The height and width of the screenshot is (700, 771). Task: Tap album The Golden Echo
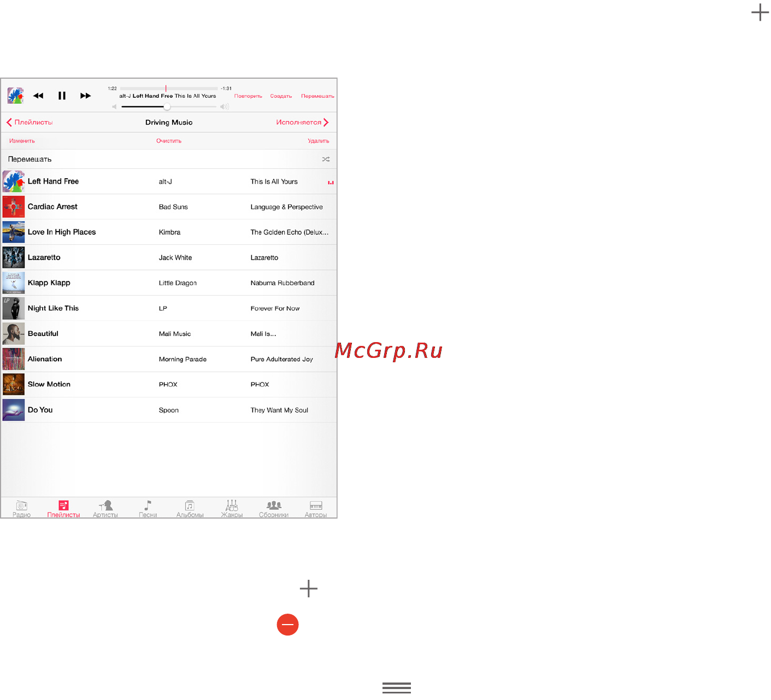pos(290,232)
